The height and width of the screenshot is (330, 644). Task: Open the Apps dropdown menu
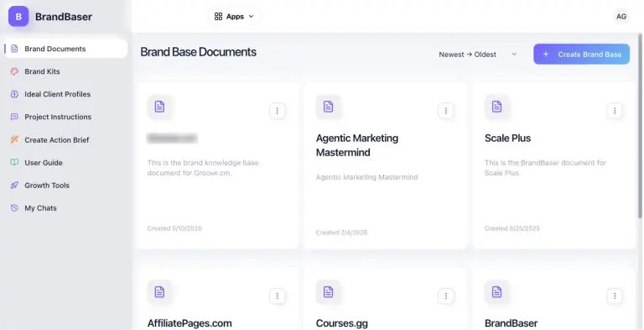pos(234,17)
